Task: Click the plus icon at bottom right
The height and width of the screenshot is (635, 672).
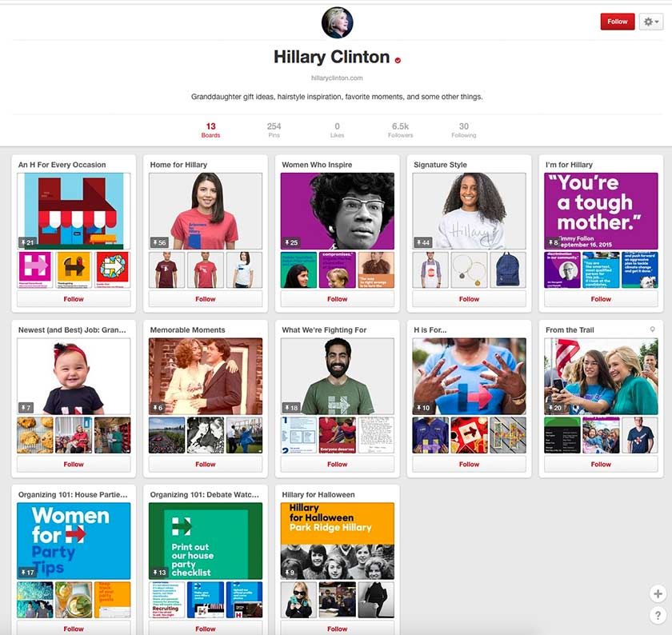Action: tap(658, 593)
